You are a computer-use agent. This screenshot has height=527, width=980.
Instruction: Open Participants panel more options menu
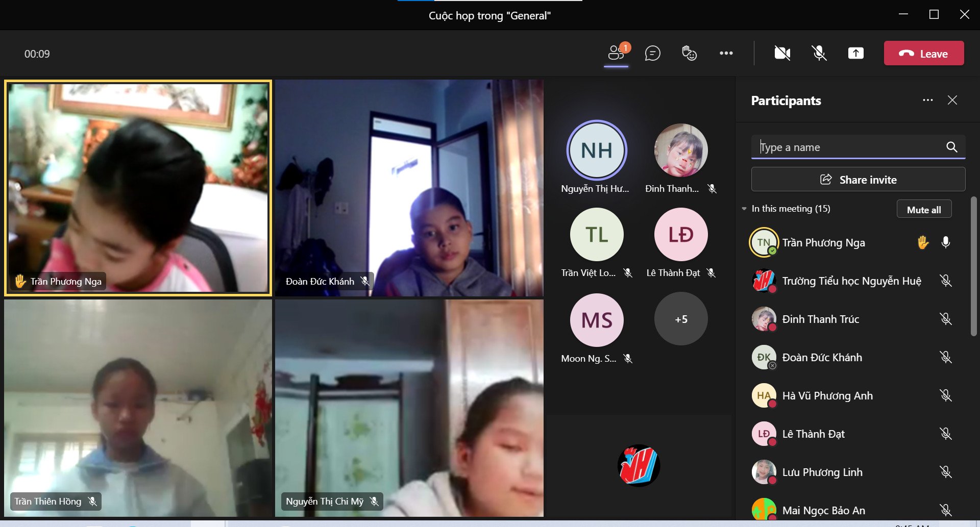(x=927, y=100)
